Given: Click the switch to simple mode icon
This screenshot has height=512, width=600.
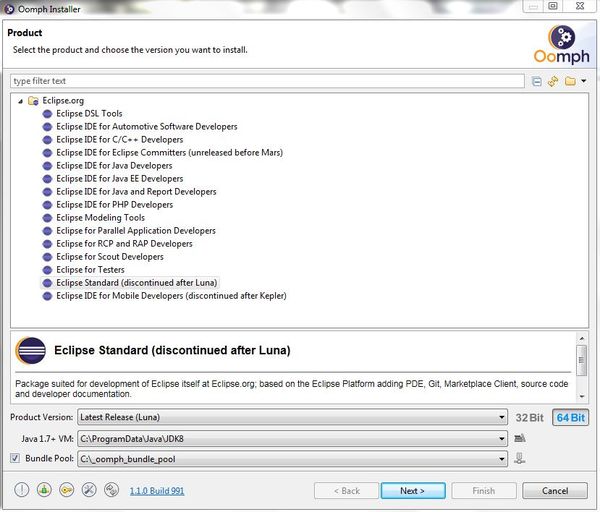Looking at the screenshot, I should click(x=111, y=490).
